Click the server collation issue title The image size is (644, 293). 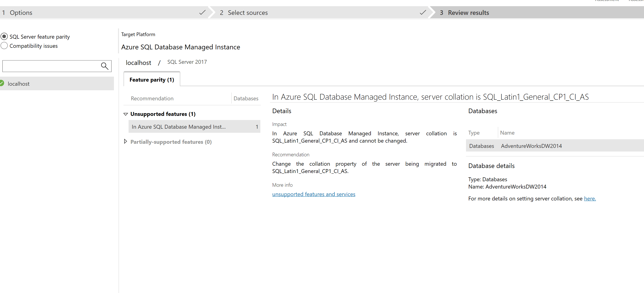(x=430, y=97)
